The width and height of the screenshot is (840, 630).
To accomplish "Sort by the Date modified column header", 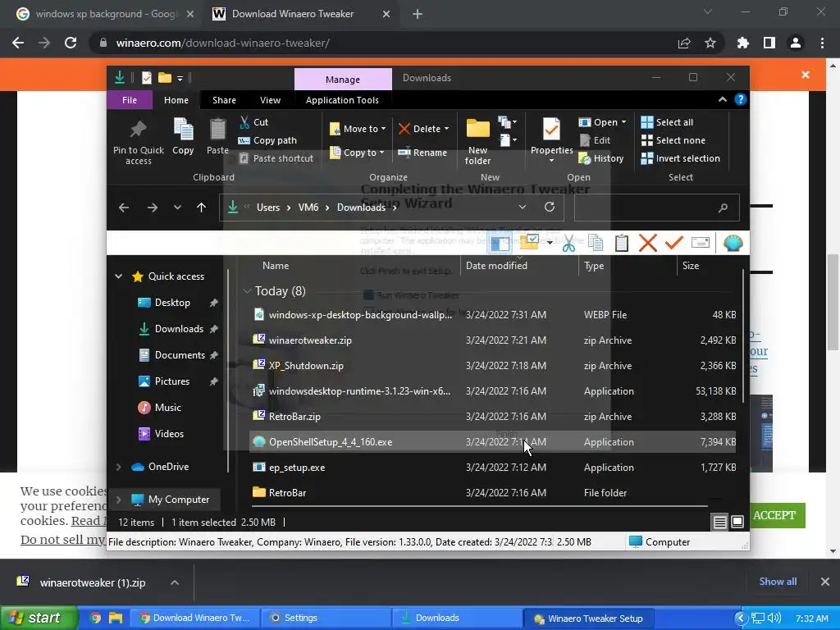I will pyautogui.click(x=496, y=266).
